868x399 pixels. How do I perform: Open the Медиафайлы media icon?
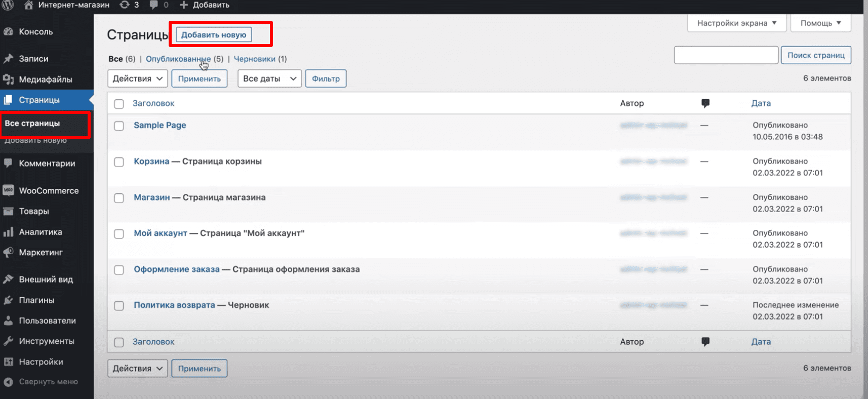pyautogui.click(x=8, y=79)
